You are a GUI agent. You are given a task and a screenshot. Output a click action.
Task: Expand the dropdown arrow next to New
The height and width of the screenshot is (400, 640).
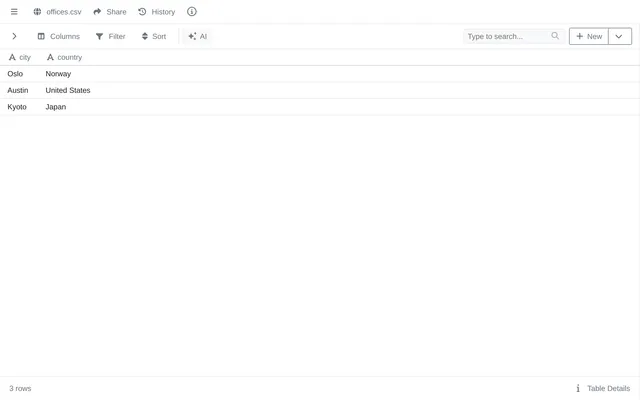pyautogui.click(x=620, y=36)
